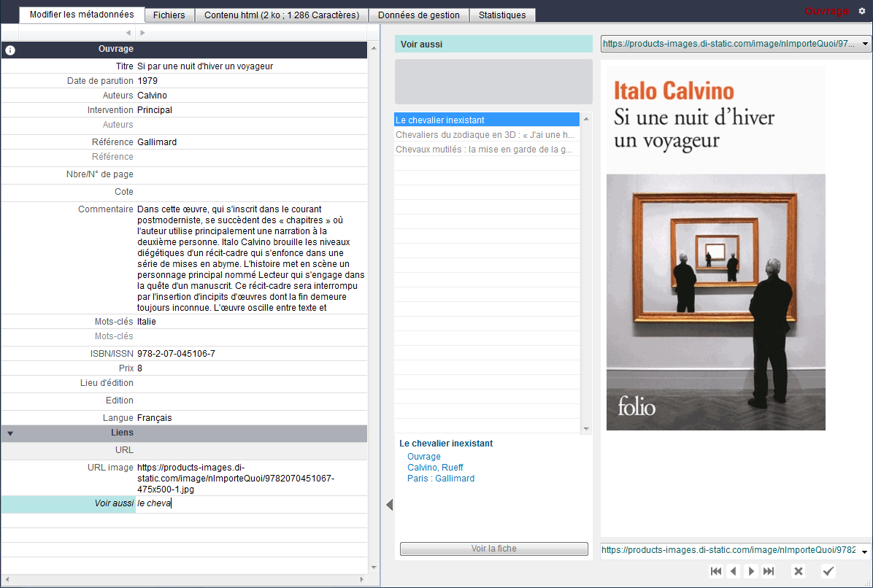Go to next record button

pyautogui.click(x=751, y=571)
